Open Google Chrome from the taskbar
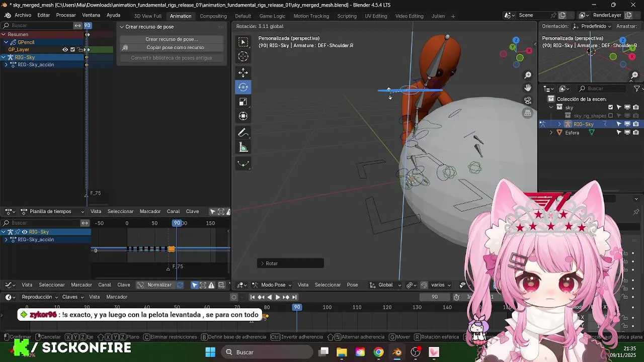644x362 pixels. coord(378,352)
